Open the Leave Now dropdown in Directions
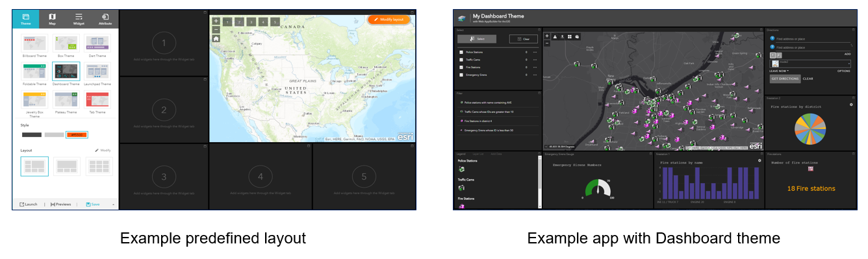The image size is (868, 259). 779,70
